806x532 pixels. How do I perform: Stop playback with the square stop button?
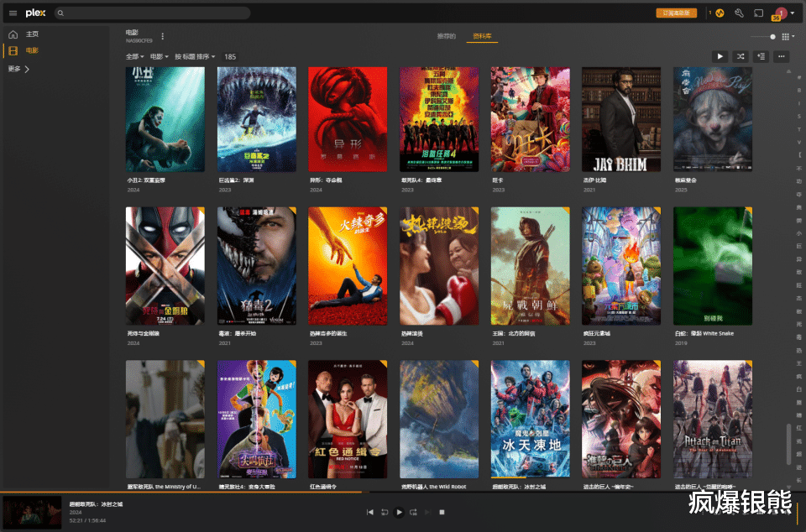442,512
